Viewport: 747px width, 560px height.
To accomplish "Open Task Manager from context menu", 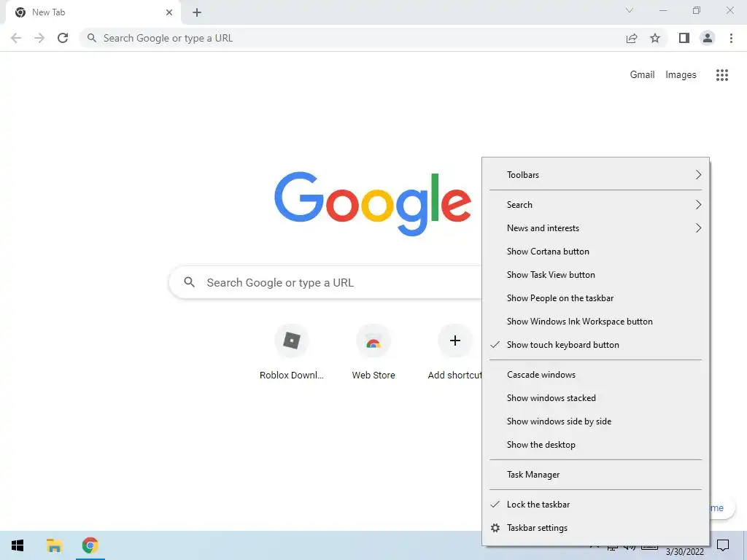I will (595, 475).
